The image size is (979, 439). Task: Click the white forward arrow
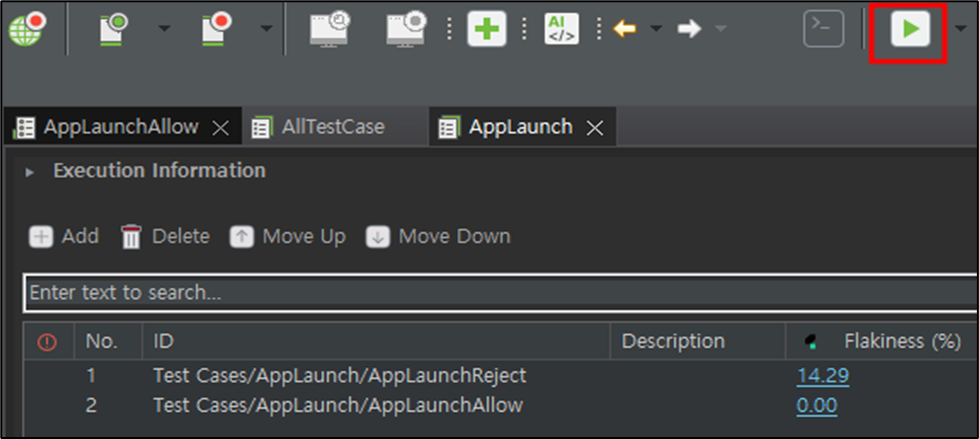[x=689, y=29]
